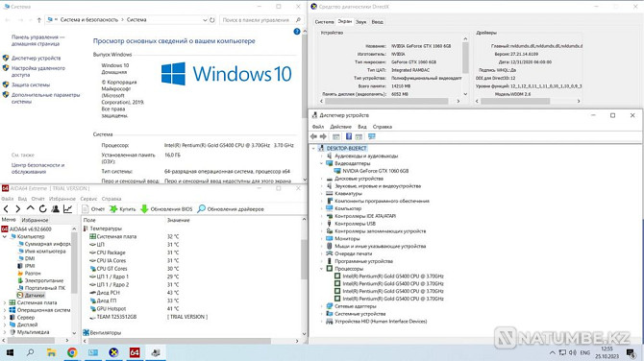The image size is (644, 361).
Task: Open Файл menu in Device Manager
Action: (x=318, y=127)
